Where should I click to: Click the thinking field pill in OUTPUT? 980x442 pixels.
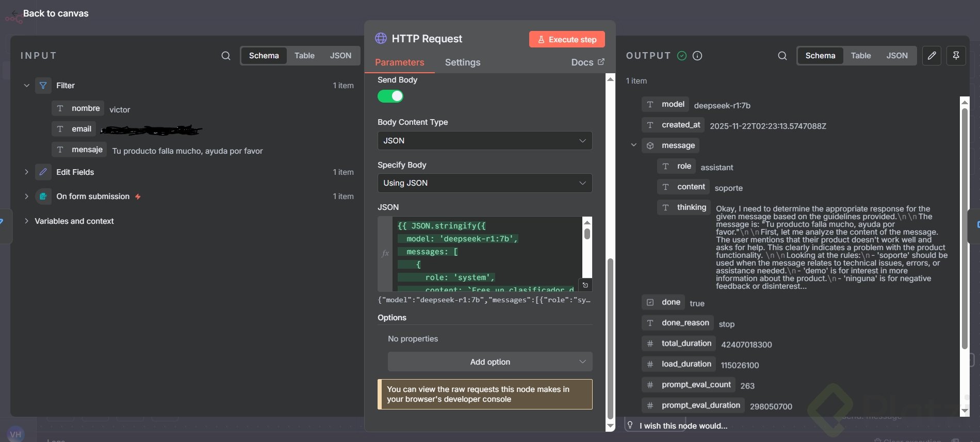pos(684,207)
